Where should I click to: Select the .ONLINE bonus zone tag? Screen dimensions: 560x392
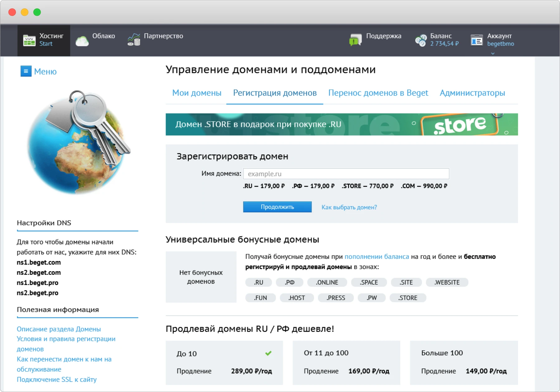[327, 282]
